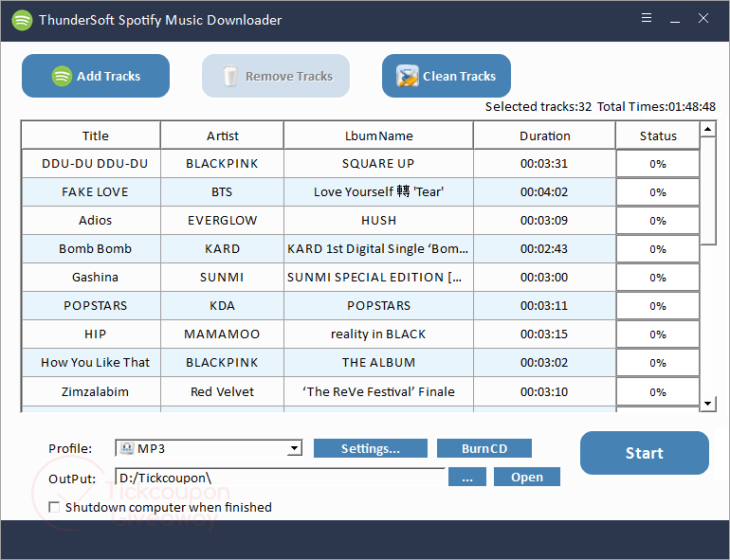730x560 pixels.
Task: Click THE ALBUM album cell
Action: (x=378, y=362)
